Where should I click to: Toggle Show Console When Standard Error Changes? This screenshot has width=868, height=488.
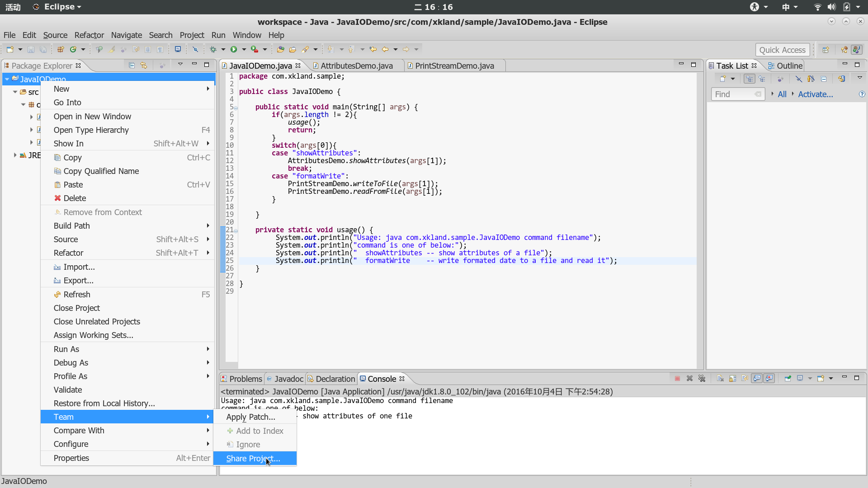coord(769,379)
